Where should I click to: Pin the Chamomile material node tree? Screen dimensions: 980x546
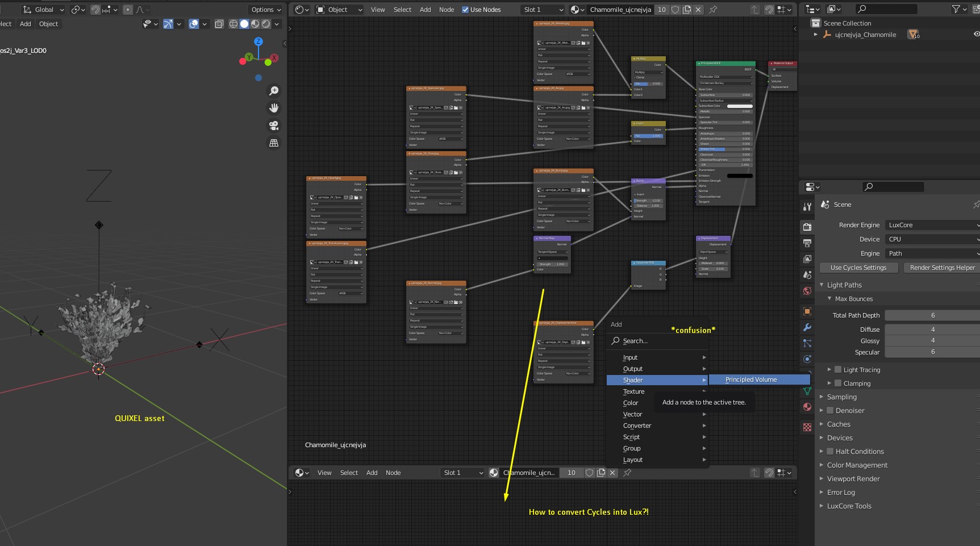pos(713,10)
